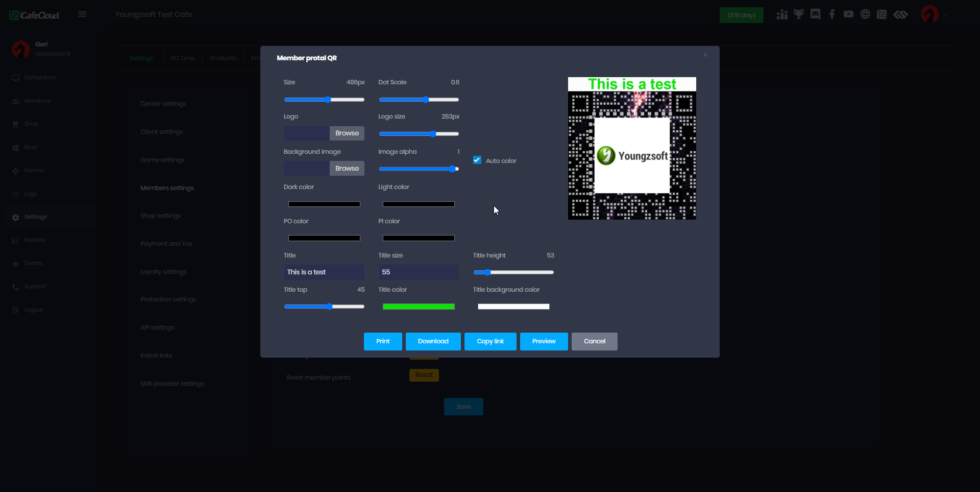The width and height of the screenshot is (980, 492).
Task: Open API settings section
Action: click(158, 327)
